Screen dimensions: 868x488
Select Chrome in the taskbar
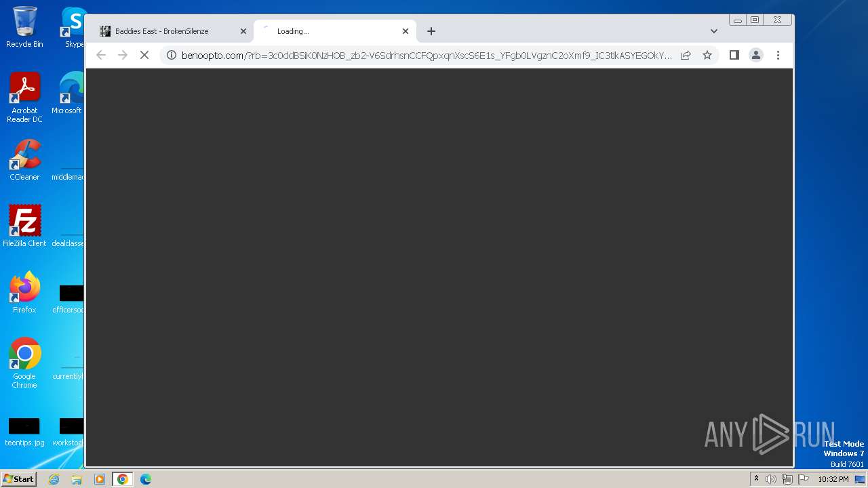123,479
